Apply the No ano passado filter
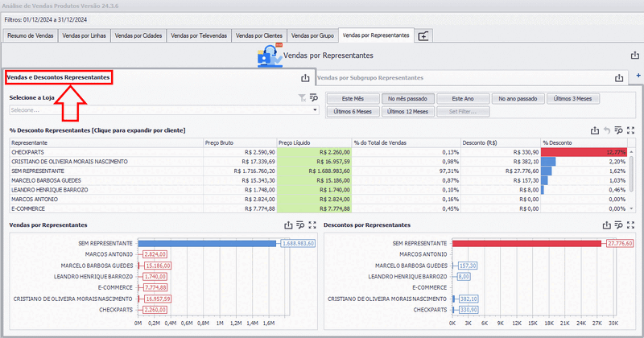Viewport: 644px width, 338px height. point(518,98)
